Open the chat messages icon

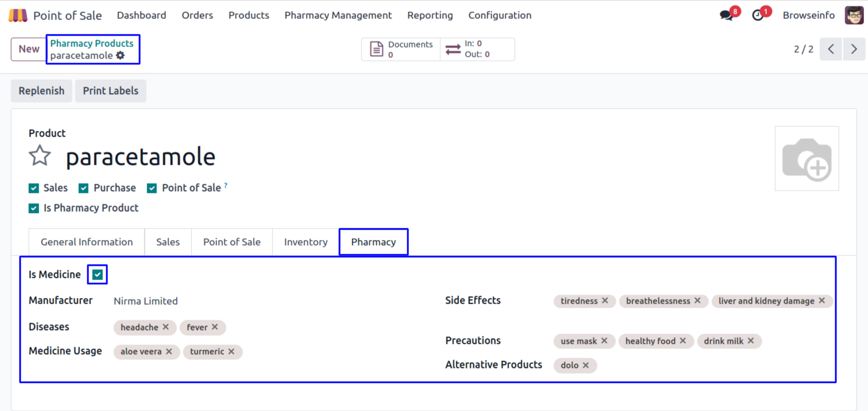point(727,15)
